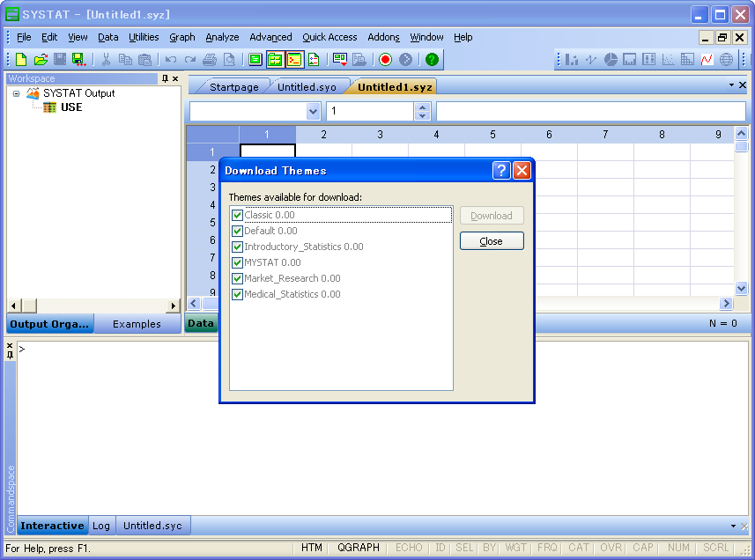Pin the Workspace panel via pushpin icon
The width and height of the screenshot is (755, 560).
pyautogui.click(x=165, y=78)
